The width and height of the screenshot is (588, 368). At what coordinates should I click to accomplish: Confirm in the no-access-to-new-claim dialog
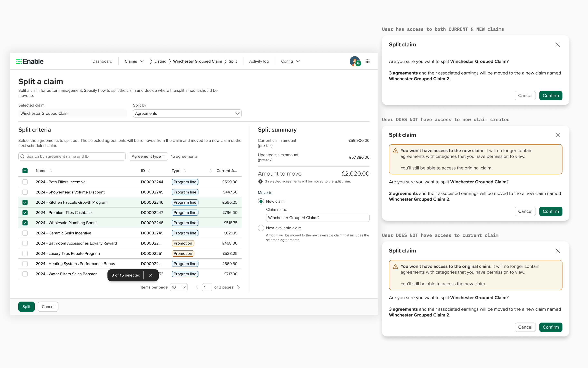[551, 212]
